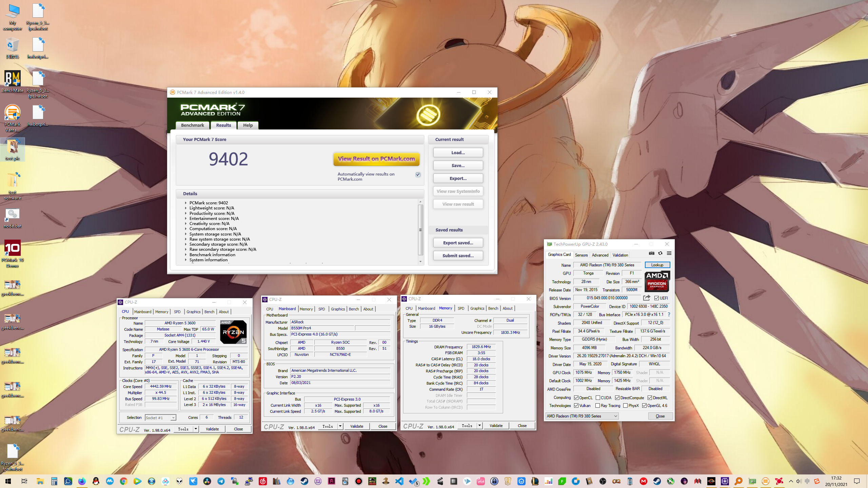Open File Explorer from the taskbar
868x488 pixels.
point(40,481)
